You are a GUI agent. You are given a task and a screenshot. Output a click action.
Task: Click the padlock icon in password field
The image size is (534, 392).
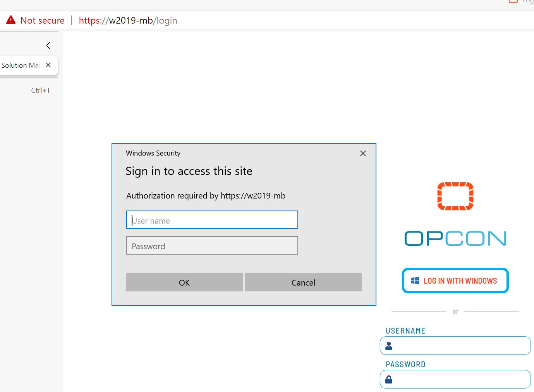click(x=389, y=379)
